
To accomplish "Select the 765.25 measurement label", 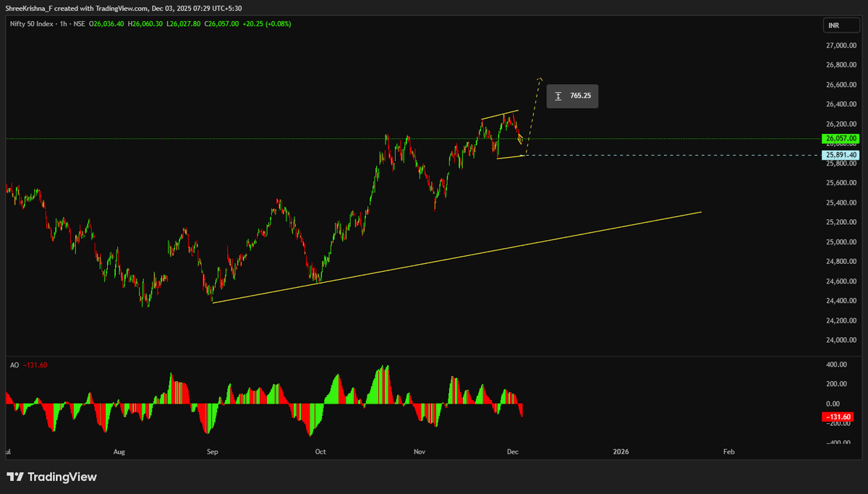I will [x=572, y=95].
